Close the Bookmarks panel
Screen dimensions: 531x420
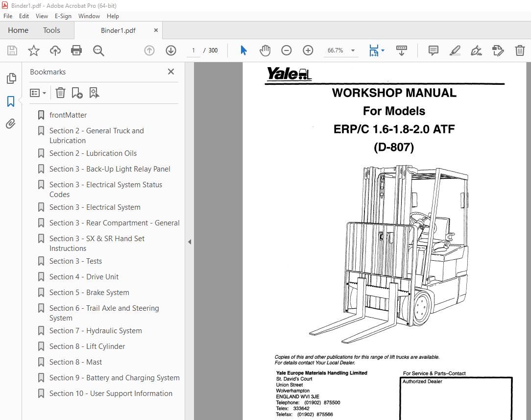pos(171,72)
